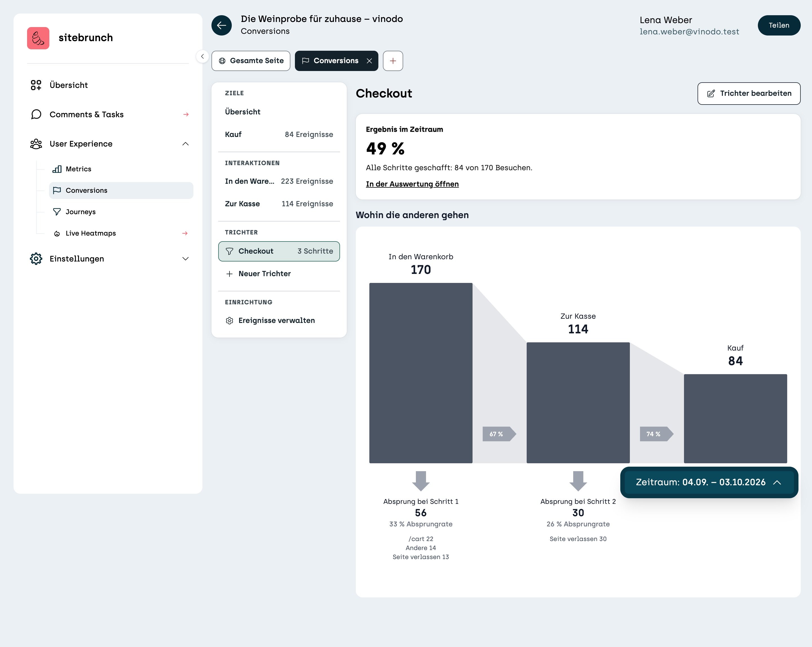The width and height of the screenshot is (812, 647).
Task: Open the In der Auswertung öffnen link
Action: click(x=412, y=184)
